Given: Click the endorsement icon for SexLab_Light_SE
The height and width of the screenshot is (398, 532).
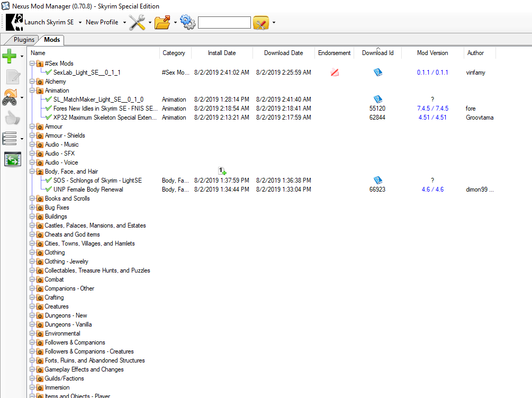Looking at the screenshot, I should 335,73.
